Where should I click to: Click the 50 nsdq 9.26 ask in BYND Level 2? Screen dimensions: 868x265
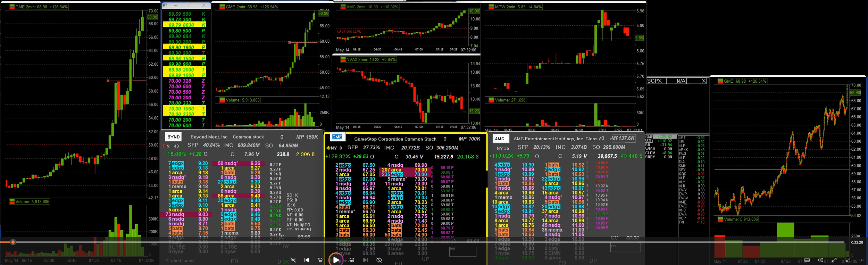coord(239,163)
